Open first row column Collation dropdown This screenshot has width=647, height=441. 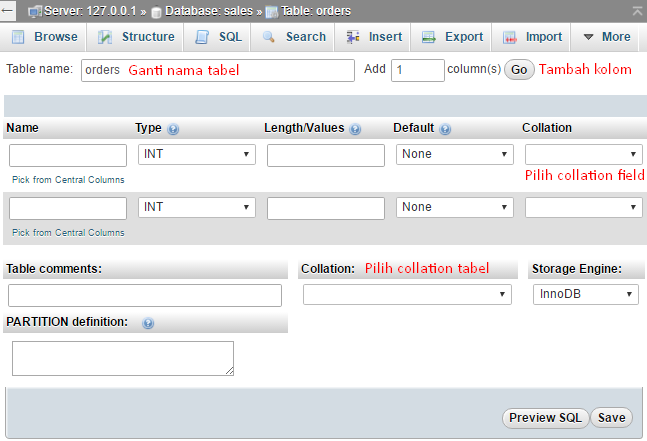pos(583,154)
